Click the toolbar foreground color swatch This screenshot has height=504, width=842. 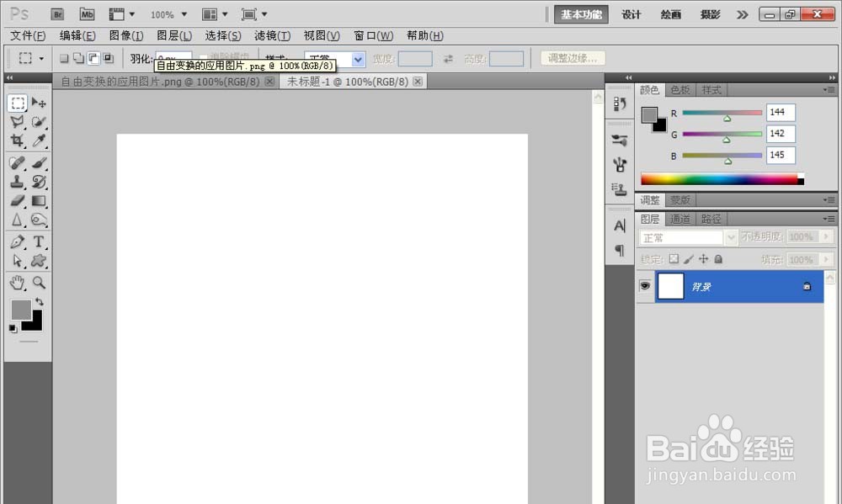21,310
